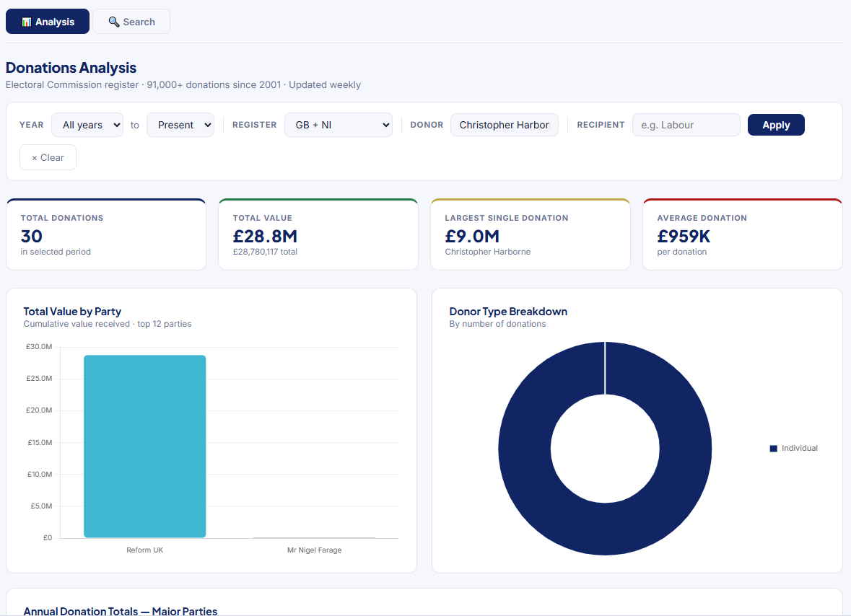851x616 pixels.
Task: Click the magnifying glass icon in Search tab
Action: click(x=113, y=22)
